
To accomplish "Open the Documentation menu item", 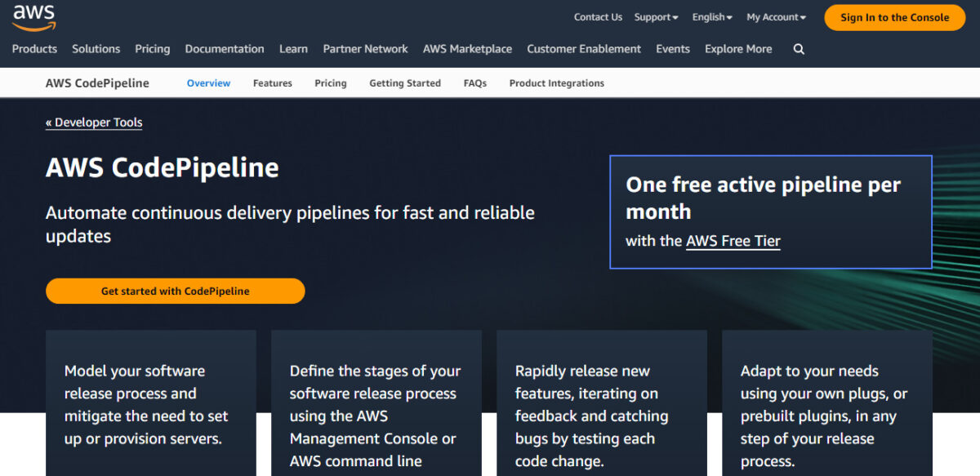I will 225,49.
